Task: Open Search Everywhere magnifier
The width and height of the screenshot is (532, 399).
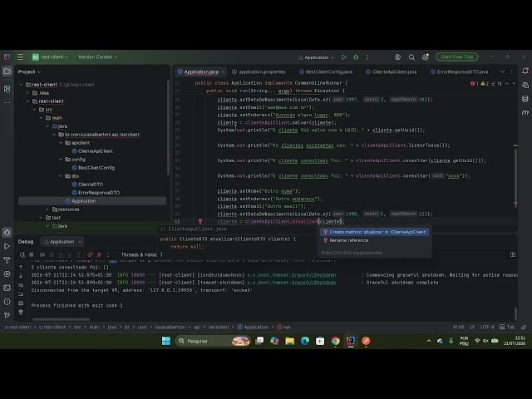Action: click(x=411, y=57)
